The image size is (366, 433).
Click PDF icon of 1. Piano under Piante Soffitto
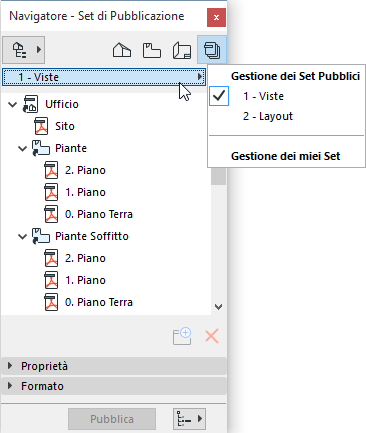51,280
